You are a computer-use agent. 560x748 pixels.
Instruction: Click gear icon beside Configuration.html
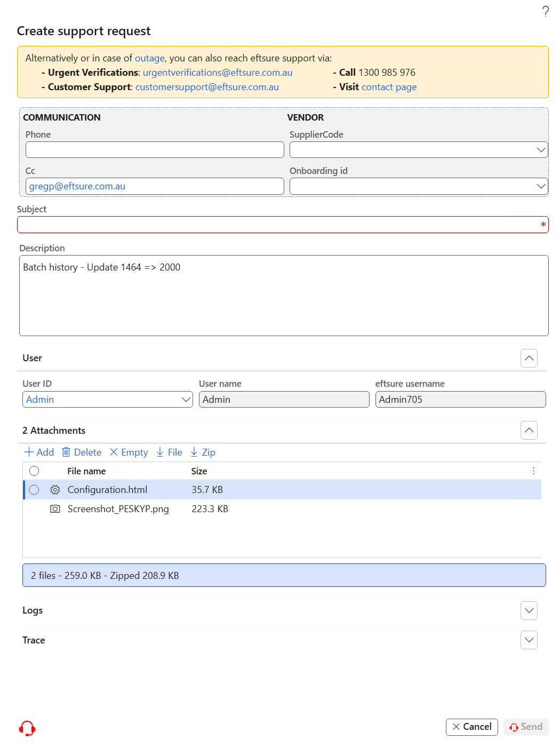[x=55, y=490]
